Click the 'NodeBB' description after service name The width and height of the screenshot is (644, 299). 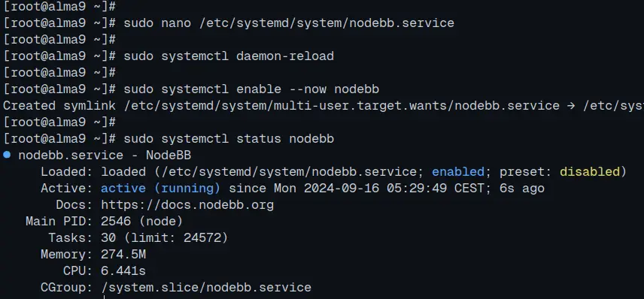pos(169,155)
